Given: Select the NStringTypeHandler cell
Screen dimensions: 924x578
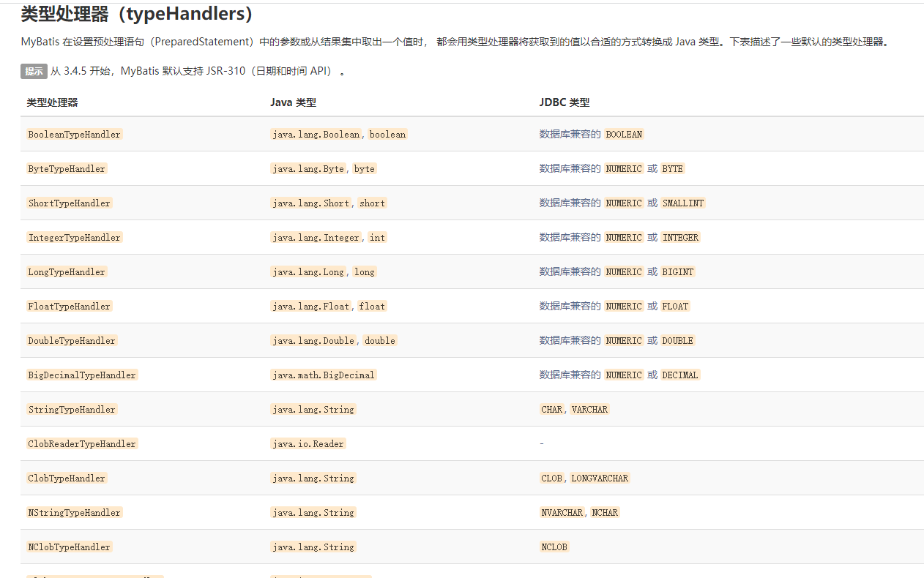Looking at the screenshot, I should (x=75, y=512).
